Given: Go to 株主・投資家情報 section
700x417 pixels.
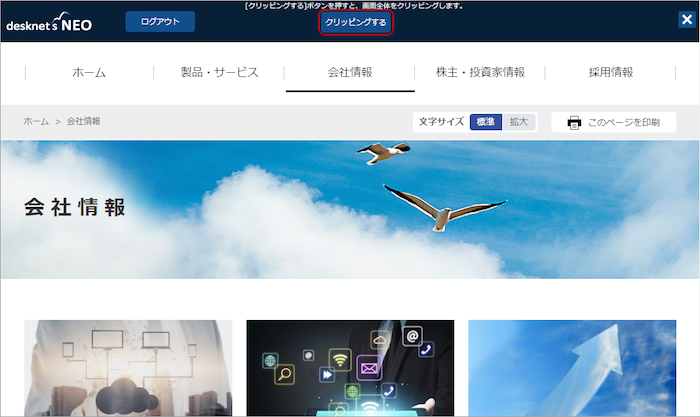Looking at the screenshot, I should [480, 72].
